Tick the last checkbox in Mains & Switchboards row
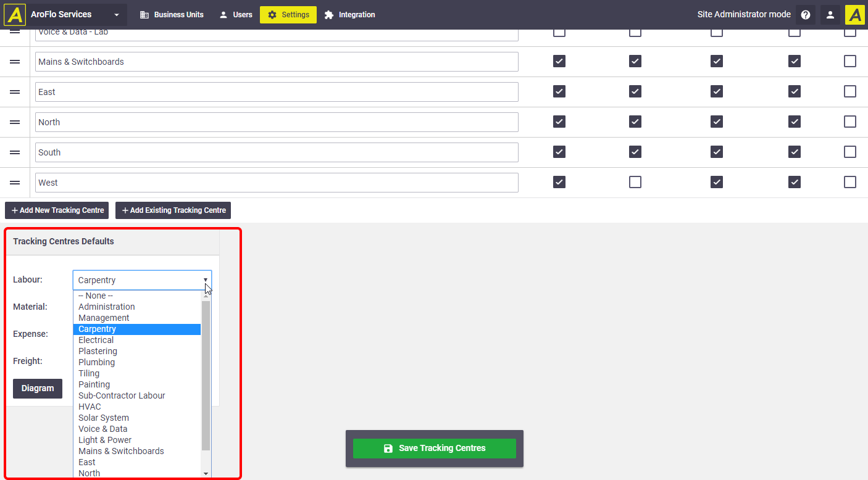Image resolution: width=868 pixels, height=480 pixels. pos(850,61)
